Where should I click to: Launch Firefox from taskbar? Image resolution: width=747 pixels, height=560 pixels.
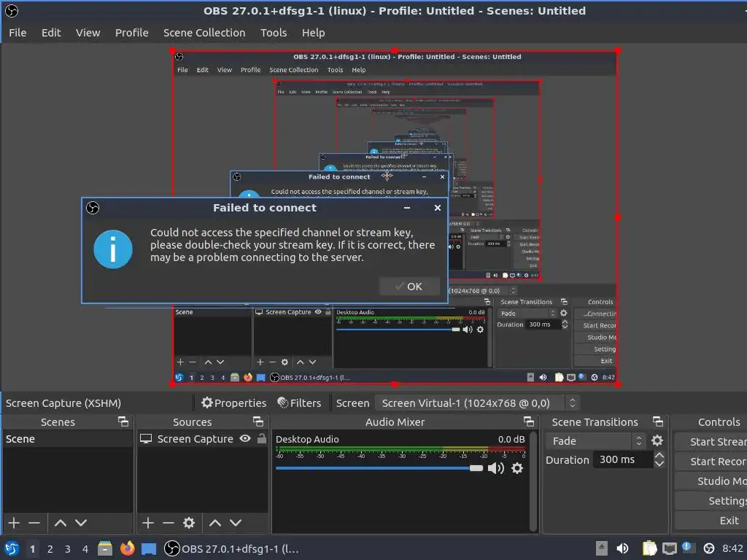point(127,548)
